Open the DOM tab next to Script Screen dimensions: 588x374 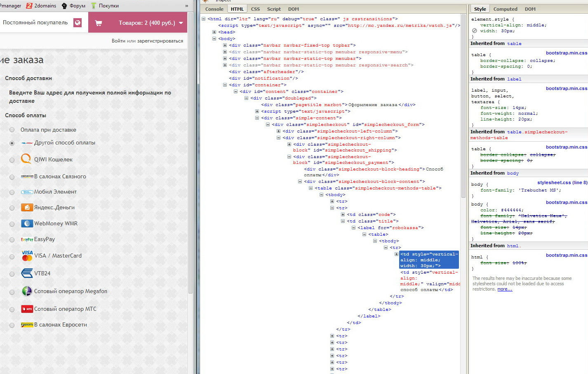coord(294,9)
